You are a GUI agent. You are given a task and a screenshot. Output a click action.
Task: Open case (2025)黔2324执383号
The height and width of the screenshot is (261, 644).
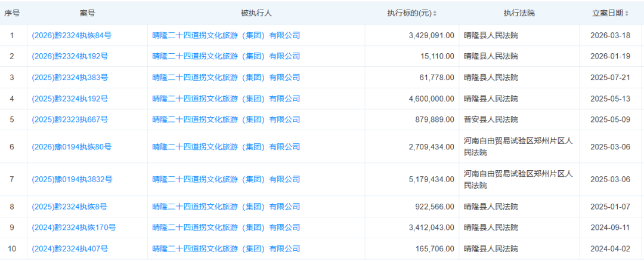[70, 78]
